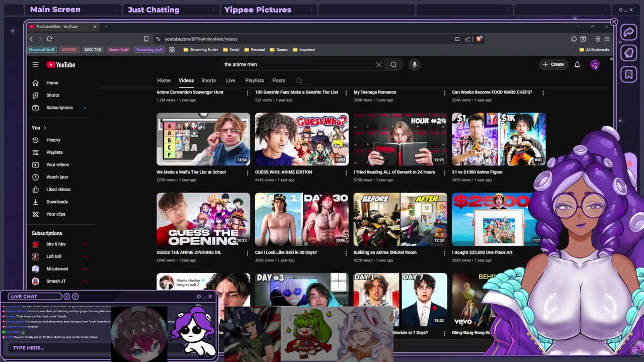The width and height of the screenshot is (644, 362).
Task: Switch to the channel Home tab
Action: click(x=164, y=80)
